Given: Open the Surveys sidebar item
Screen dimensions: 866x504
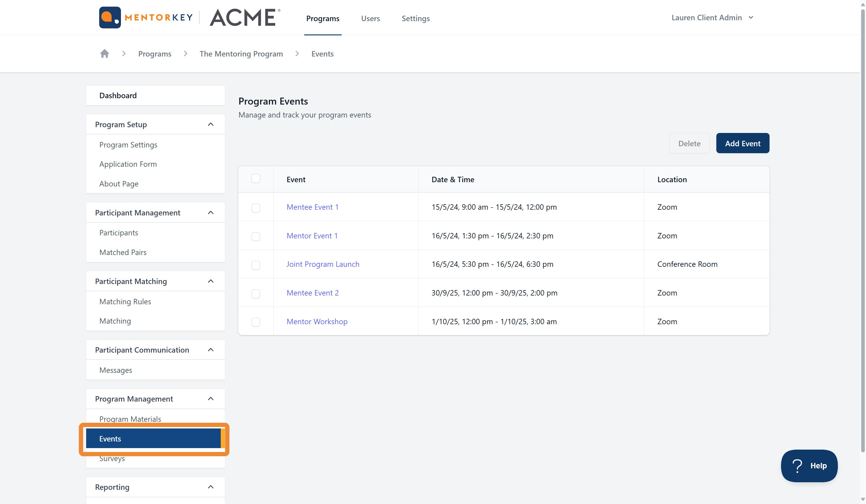Looking at the screenshot, I should tap(112, 458).
